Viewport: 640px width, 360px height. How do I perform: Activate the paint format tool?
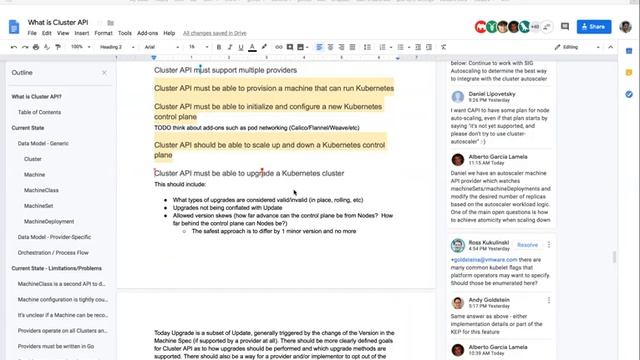pyautogui.click(x=58, y=47)
